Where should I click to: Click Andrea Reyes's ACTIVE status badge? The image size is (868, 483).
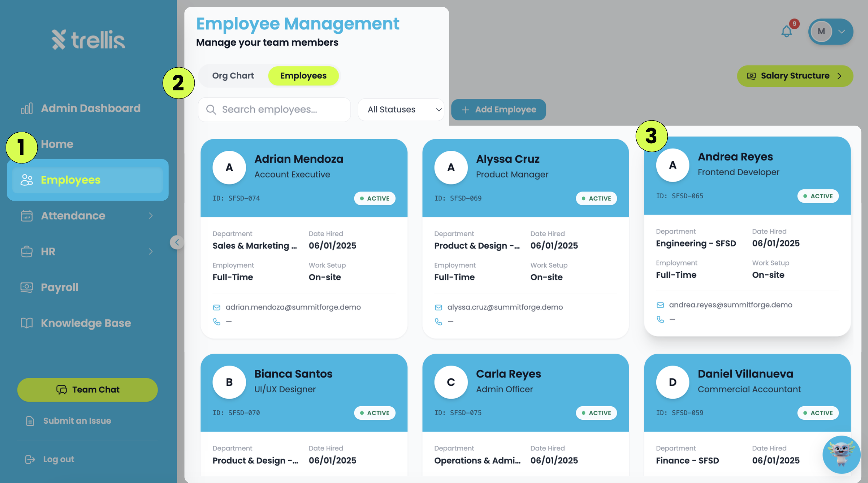818,196
